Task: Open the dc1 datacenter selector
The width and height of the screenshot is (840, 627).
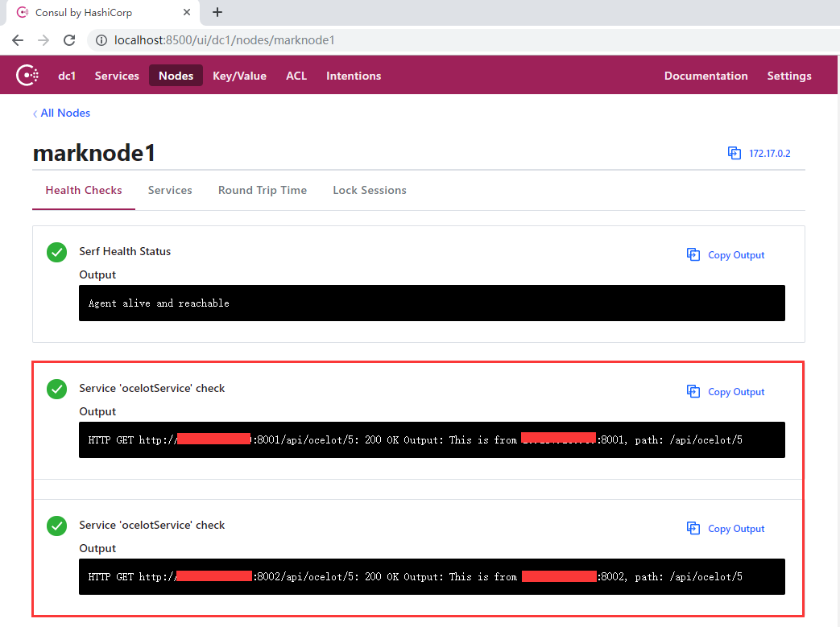Action: [x=67, y=76]
